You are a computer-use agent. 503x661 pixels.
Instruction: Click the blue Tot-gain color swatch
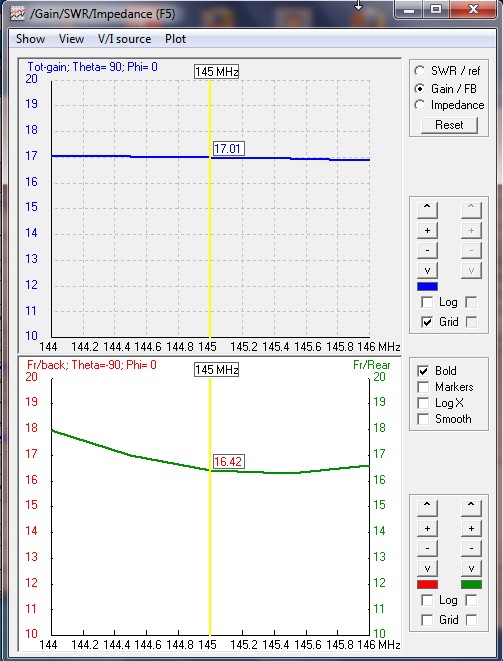point(427,287)
